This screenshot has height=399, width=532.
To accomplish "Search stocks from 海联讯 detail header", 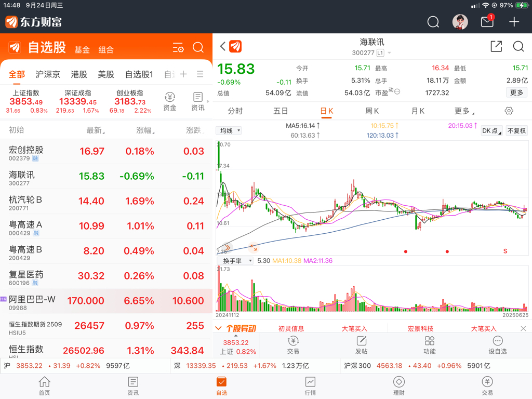I will [518, 46].
